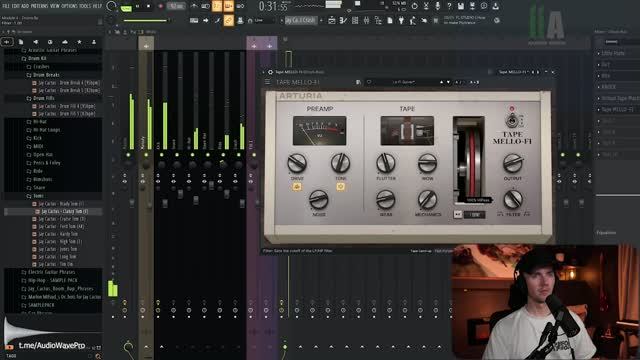Open the browser view icon
Screen dimensions: 640x360
tap(378, 20)
